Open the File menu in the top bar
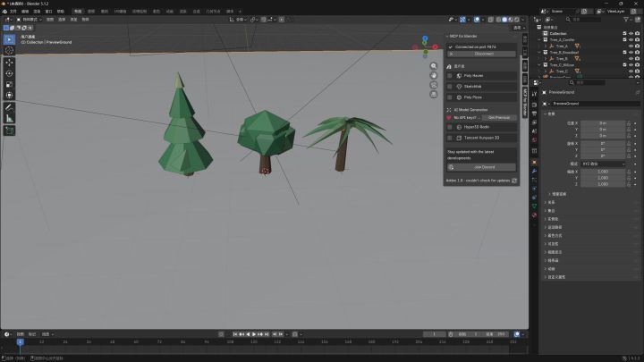 (x=13, y=11)
